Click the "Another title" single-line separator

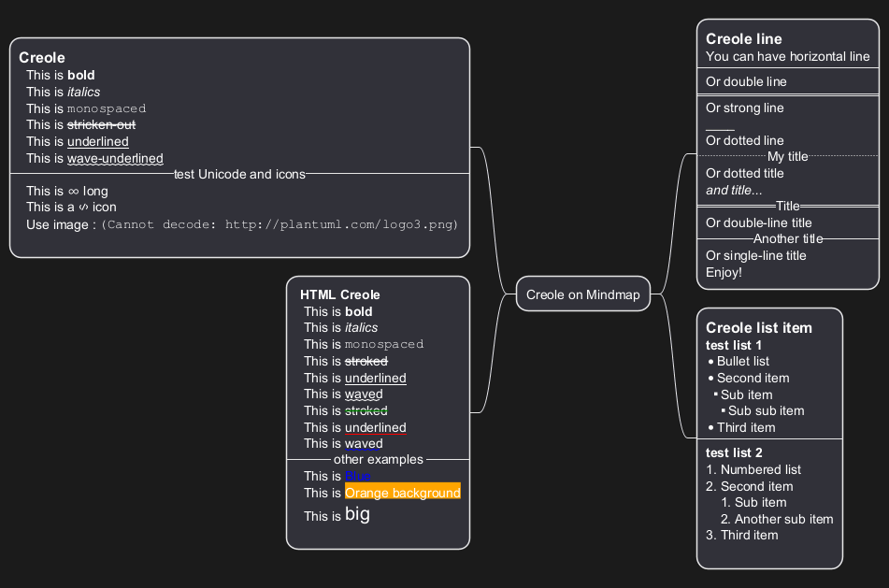pos(787,239)
